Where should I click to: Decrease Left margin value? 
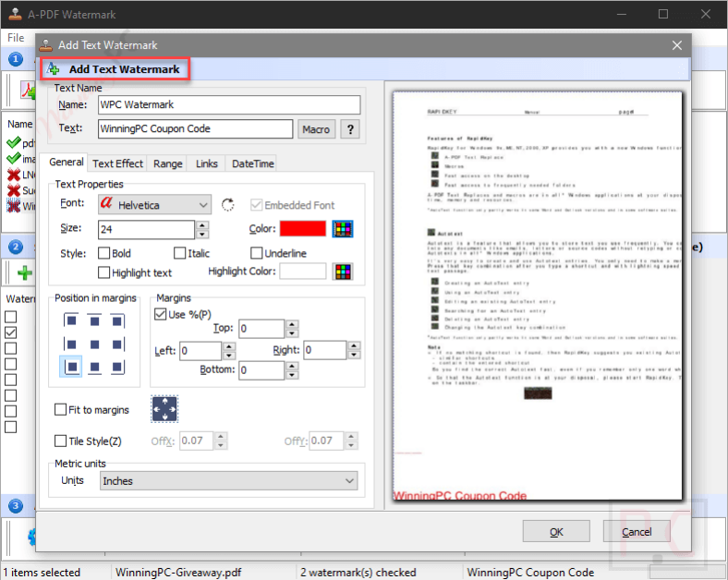point(229,356)
